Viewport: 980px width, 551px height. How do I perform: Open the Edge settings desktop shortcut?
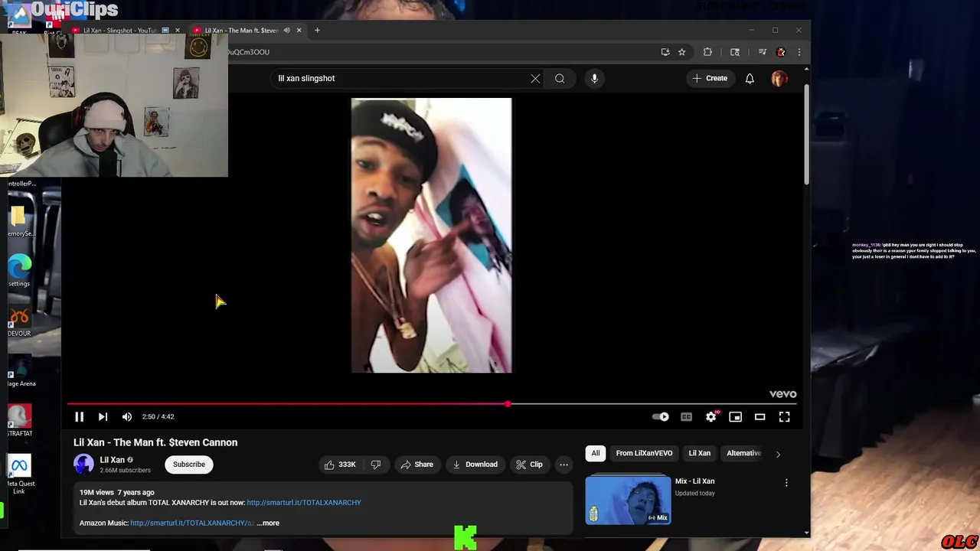[x=19, y=271]
